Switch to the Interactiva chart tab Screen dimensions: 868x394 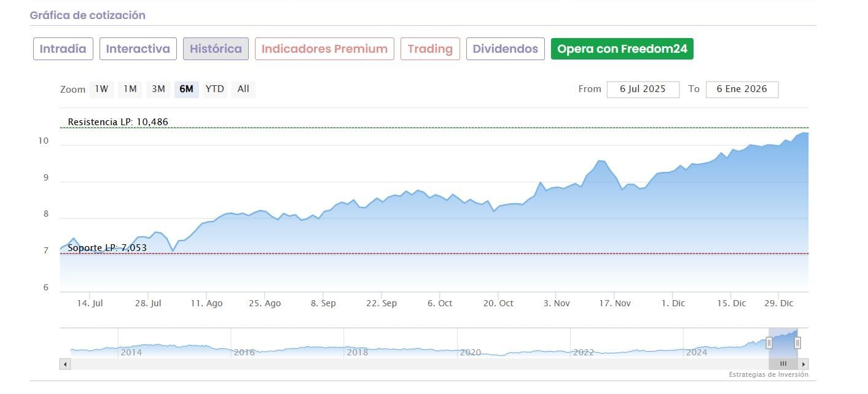[138, 49]
